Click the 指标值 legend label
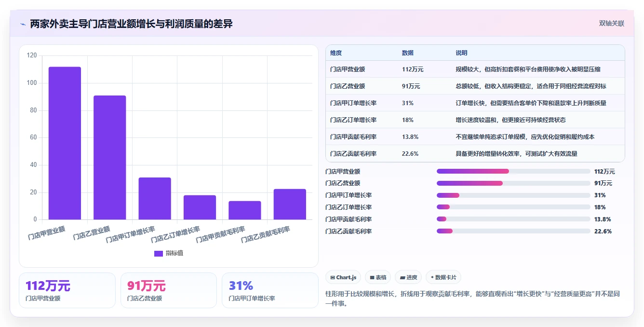Screen dimensions: 644x327 point(174,253)
